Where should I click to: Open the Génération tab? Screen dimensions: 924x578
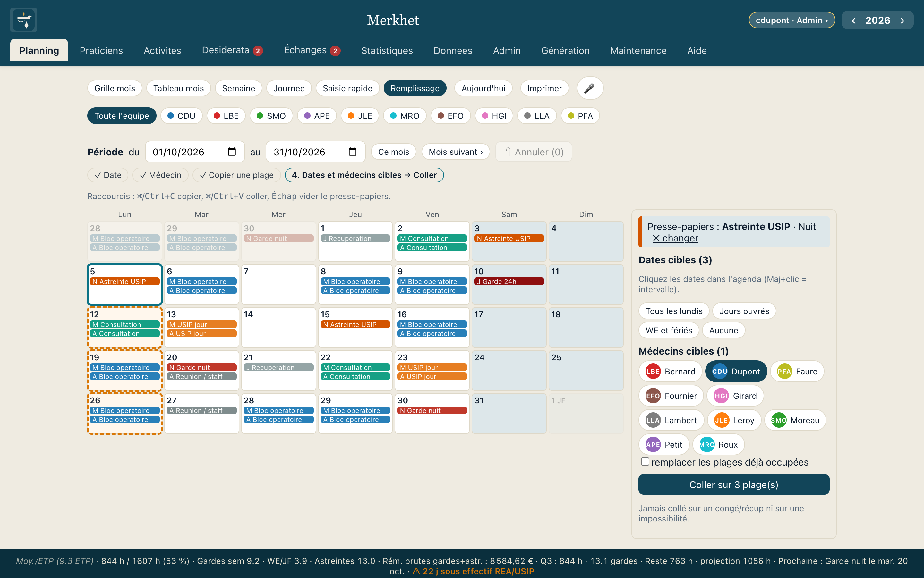[565, 50]
